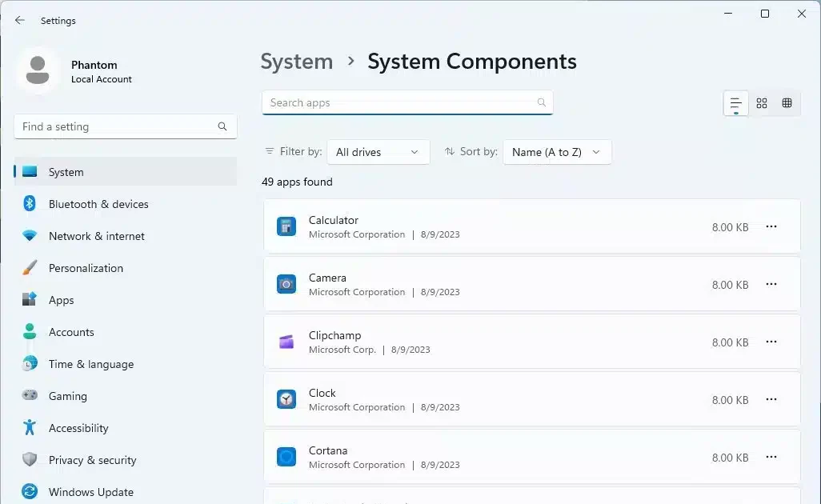The image size is (821, 504).
Task: Switch to grid view layout
Action: coord(762,103)
